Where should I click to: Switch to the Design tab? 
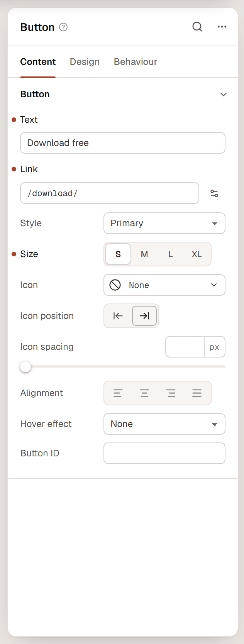click(x=85, y=62)
